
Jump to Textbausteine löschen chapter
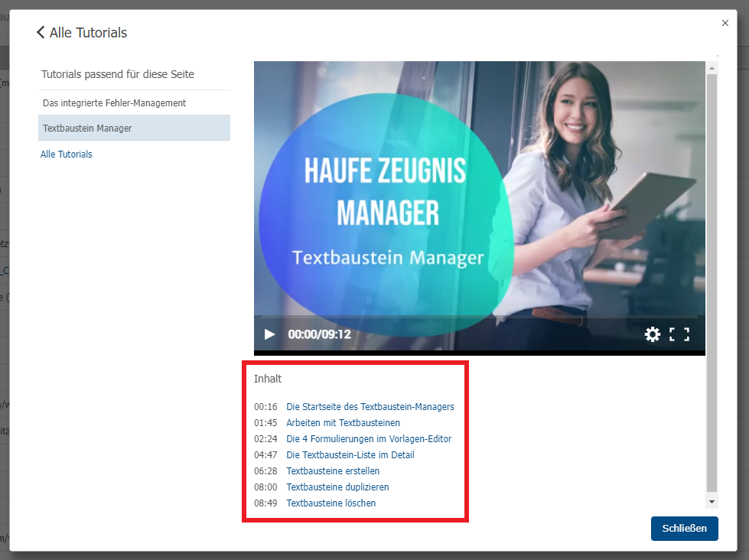coord(331,503)
